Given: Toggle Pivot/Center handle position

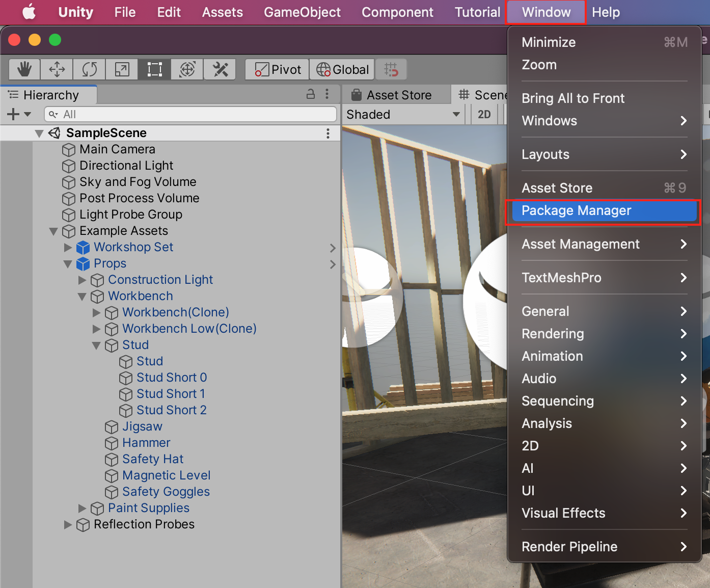Looking at the screenshot, I should pyautogui.click(x=277, y=69).
